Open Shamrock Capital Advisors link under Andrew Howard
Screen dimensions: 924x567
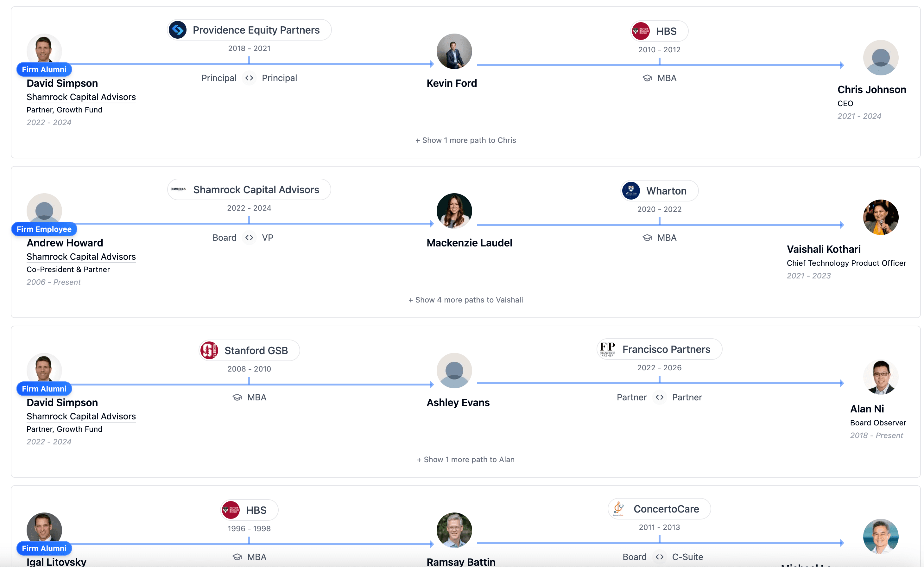tap(81, 257)
